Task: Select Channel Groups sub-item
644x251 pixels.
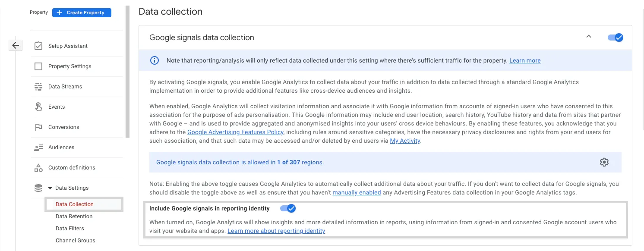Action: pos(76,241)
